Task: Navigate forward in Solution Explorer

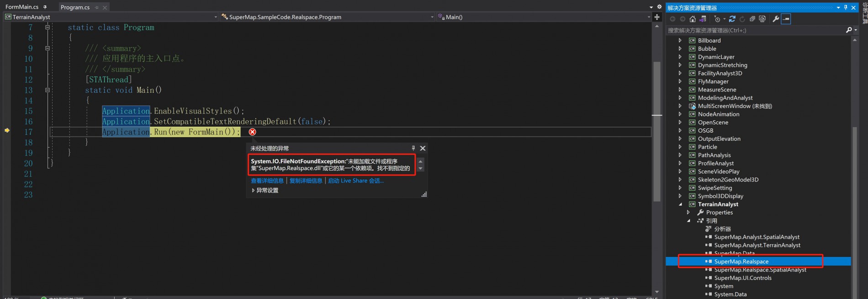Action: coord(683,19)
